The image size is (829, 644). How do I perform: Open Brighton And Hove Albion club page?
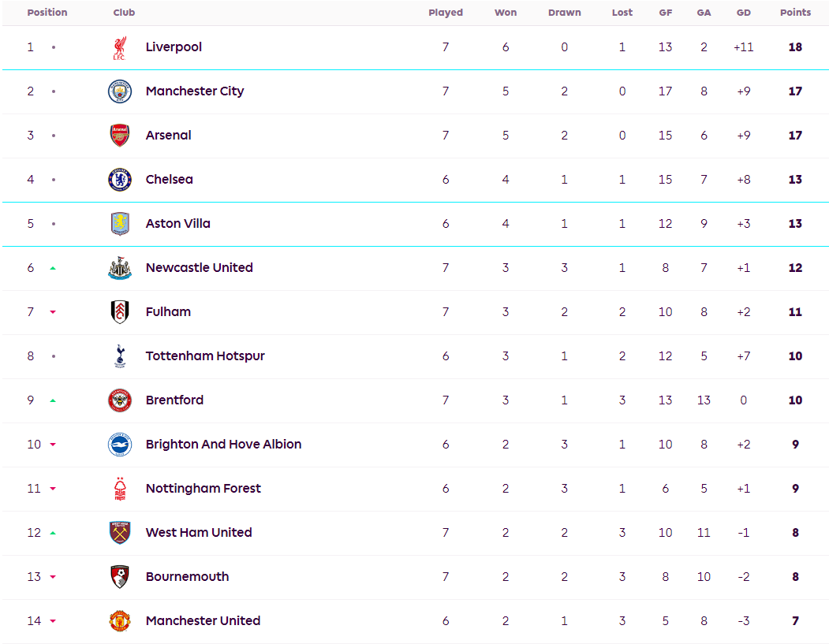tap(223, 445)
